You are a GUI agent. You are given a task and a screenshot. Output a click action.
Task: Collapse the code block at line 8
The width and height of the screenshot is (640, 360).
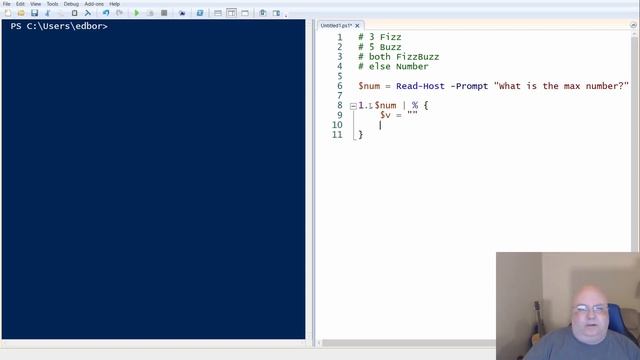(x=353, y=106)
